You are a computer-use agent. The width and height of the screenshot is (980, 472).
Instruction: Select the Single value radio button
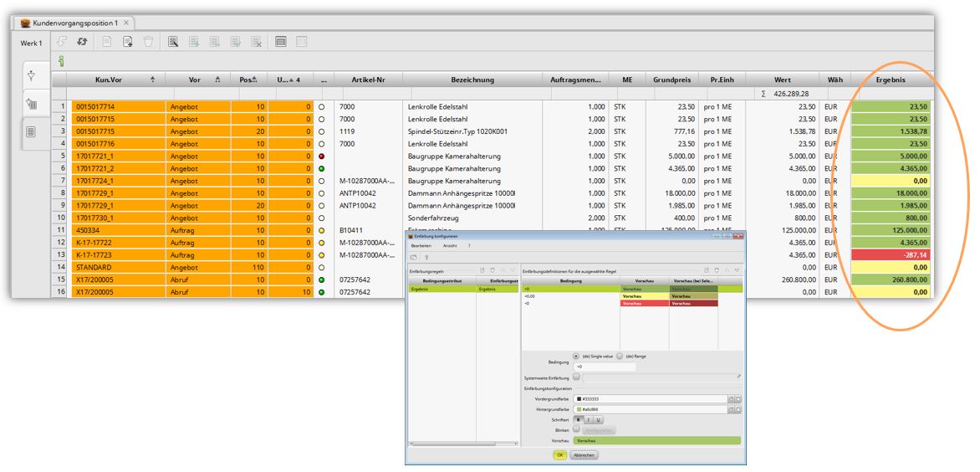[576, 356]
